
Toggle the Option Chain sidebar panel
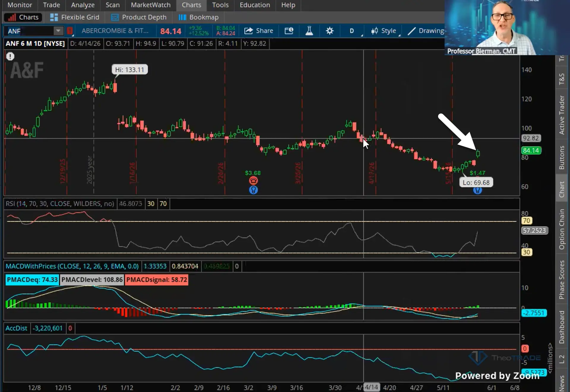(x=561, y=229)
